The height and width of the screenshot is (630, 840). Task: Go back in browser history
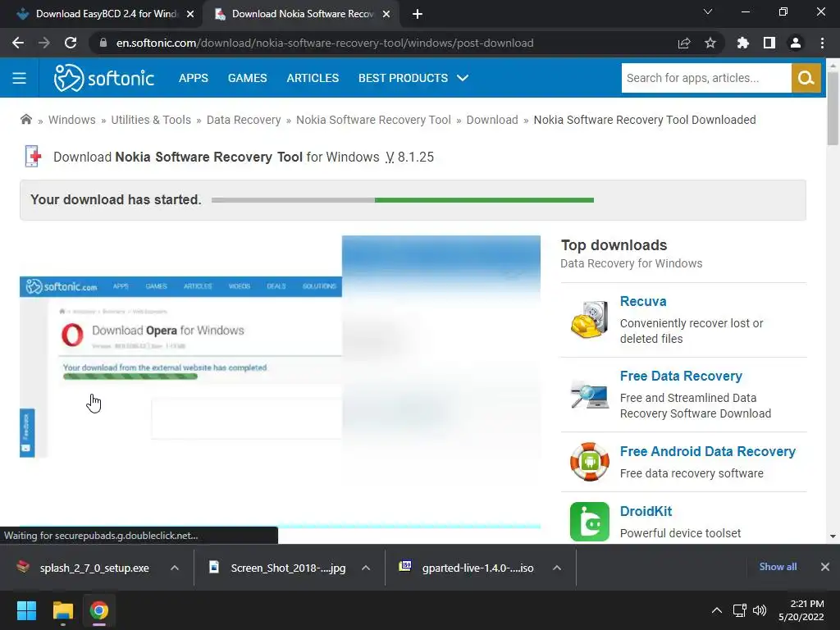(x=18, y=43)
